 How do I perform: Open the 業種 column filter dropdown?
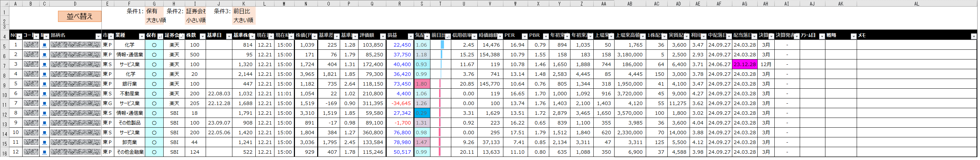(x=142, y=36)
